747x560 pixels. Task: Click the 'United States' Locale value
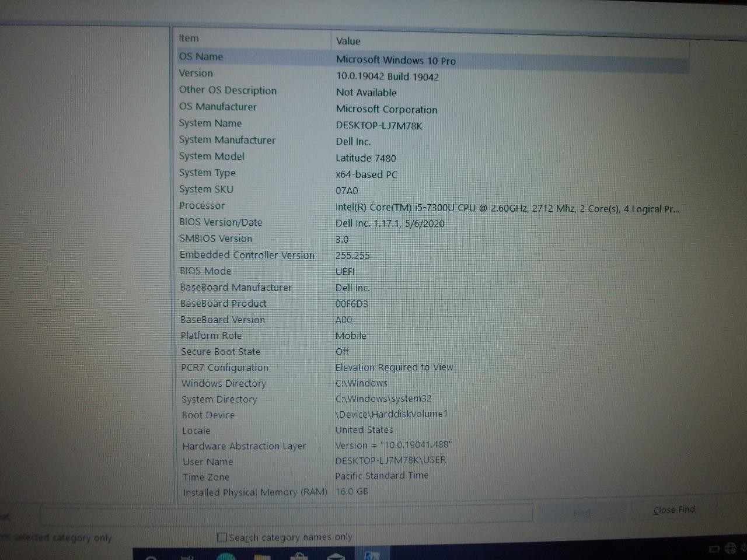click(364, 430)
